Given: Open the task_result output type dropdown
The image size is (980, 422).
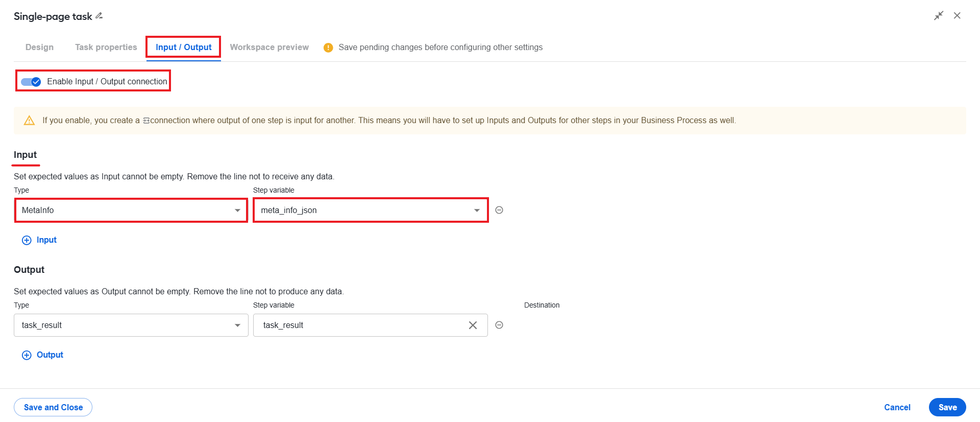Looking at the screenshot, I should click(x=131, y=325).
